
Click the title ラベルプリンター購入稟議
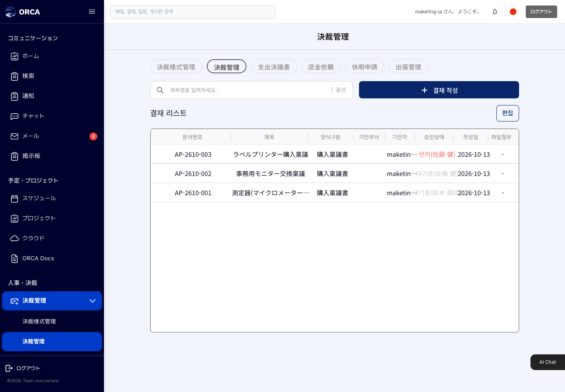tap(271, 154)
